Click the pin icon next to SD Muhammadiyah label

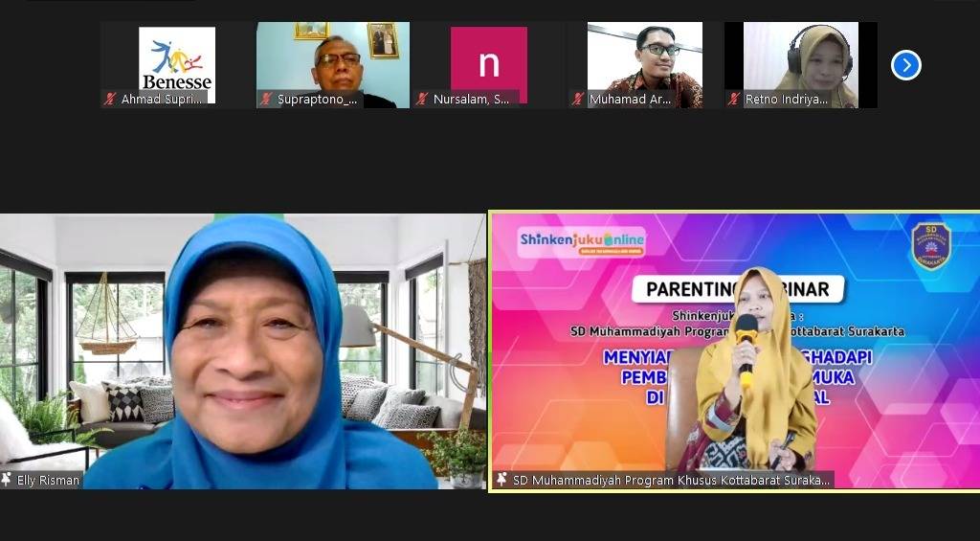tap(501, 480)
